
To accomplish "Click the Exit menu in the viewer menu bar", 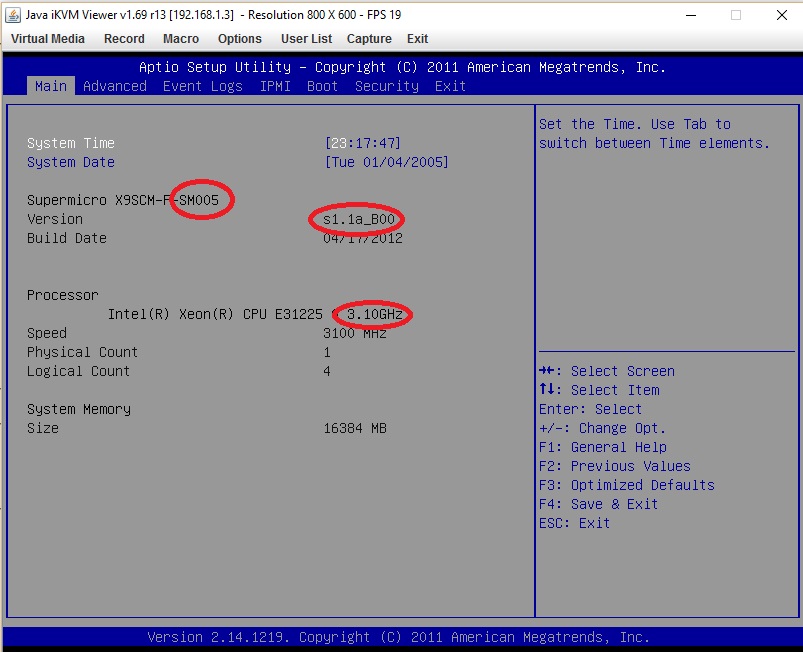I will tap(417, 39).
